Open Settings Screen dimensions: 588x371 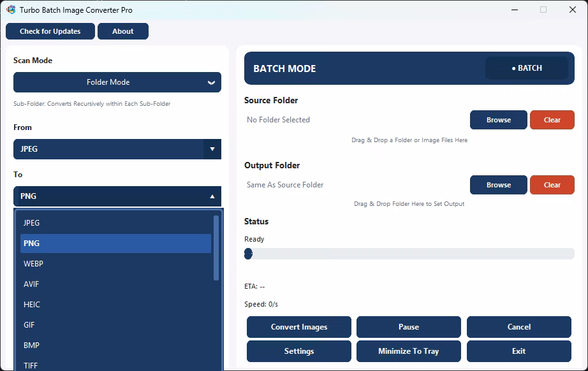(x=299, y=351)
